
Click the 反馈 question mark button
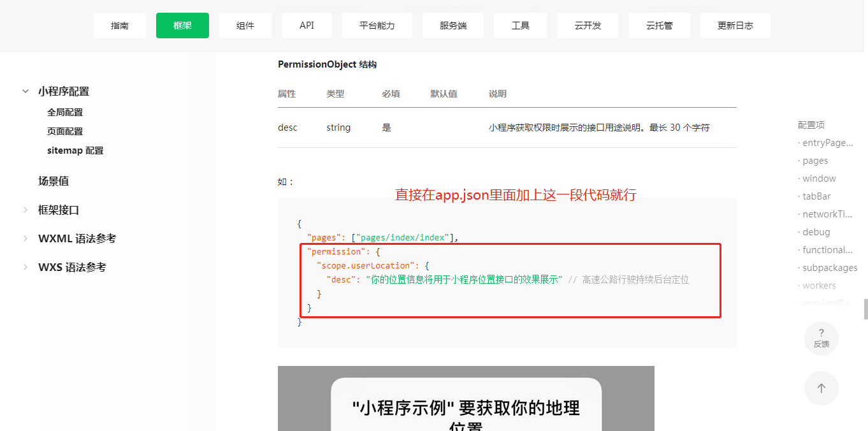(821, 338)
